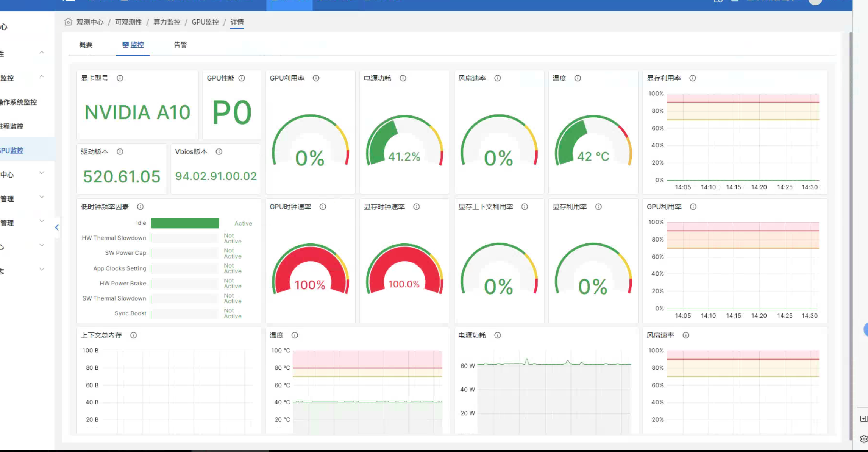Collapse the 监控 sidebar group chevron
The image size is (868, 452).
pos(42,77)
